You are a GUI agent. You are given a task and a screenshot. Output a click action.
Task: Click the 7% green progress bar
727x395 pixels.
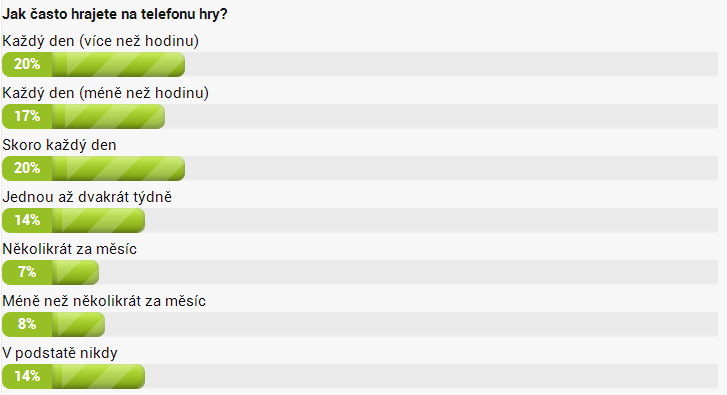pos(50,272)
